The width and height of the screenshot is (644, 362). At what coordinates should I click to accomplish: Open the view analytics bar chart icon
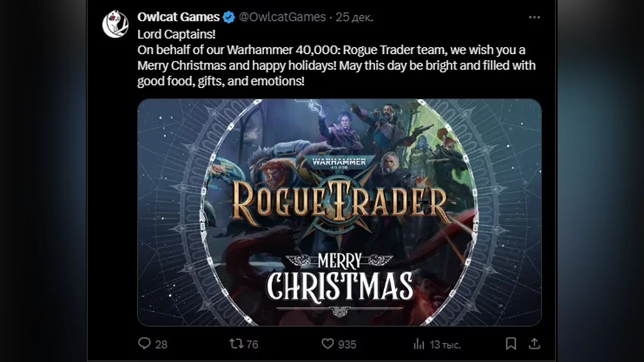(419, 344)
